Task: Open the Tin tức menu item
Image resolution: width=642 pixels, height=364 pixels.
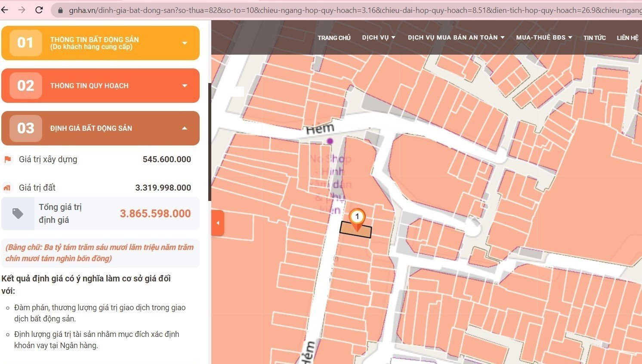Action: (x=595, y=38)
